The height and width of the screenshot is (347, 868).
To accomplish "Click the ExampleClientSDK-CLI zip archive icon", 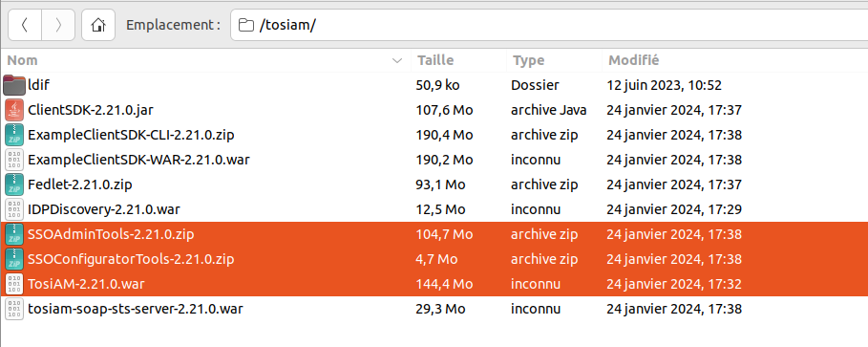I will pos(13,135).
